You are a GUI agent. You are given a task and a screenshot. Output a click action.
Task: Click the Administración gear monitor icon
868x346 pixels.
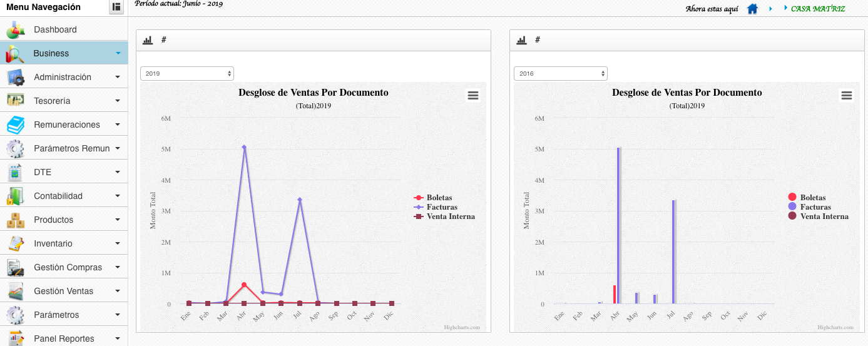point(15,77)
